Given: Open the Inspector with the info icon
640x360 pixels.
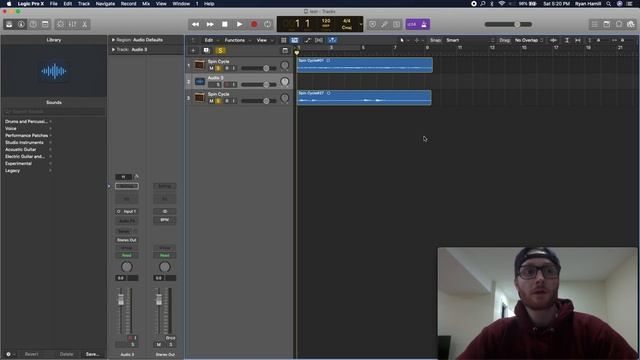Looking at the screenshot, I should tap(21, 24).
